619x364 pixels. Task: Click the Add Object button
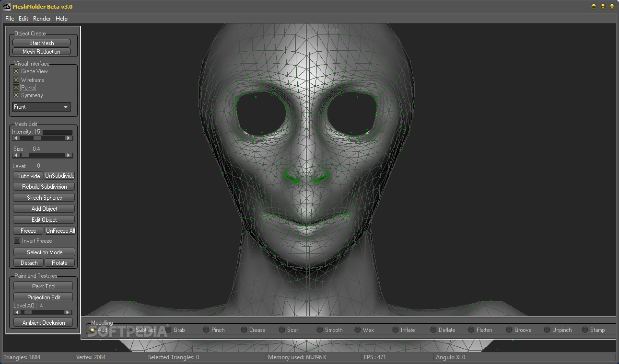(x=44, y=209)
